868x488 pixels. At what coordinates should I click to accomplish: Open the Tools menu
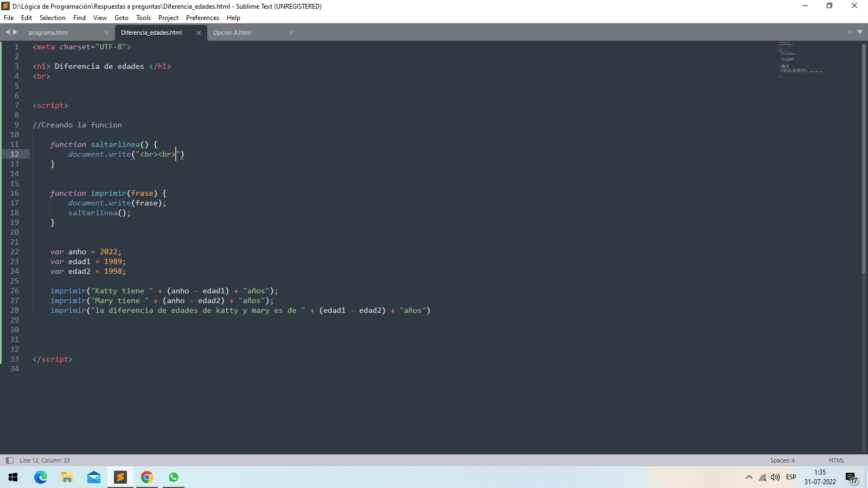[144, 18]
